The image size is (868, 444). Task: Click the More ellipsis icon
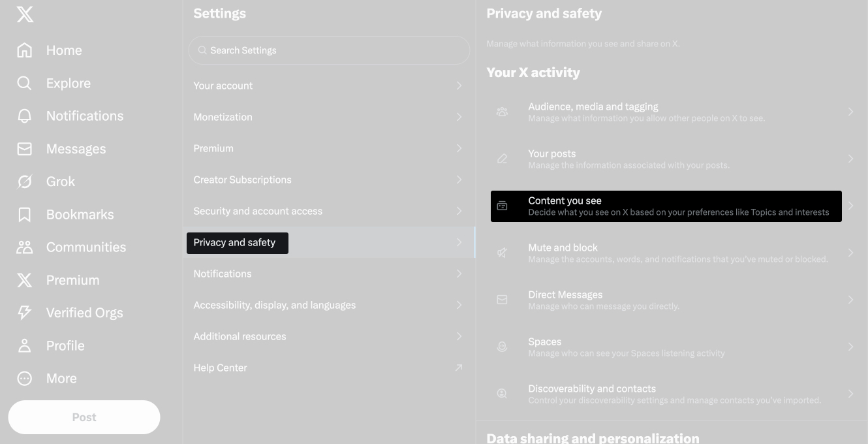(24, 378)
